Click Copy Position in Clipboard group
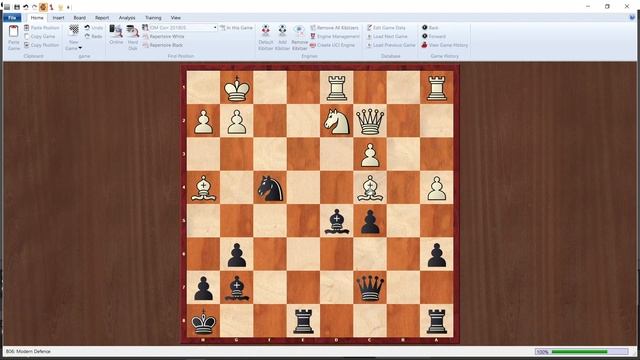Viewport: 640px width, 360px height. (41, 45)
